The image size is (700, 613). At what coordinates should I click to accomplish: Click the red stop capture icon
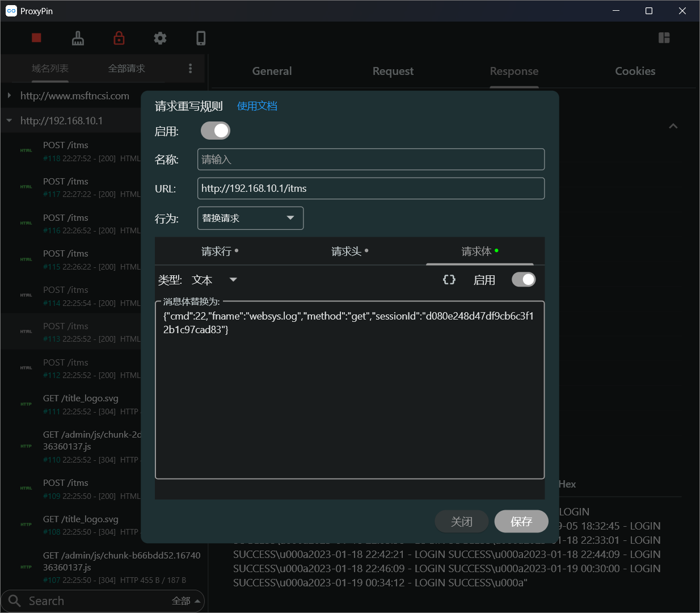(36, 38)
